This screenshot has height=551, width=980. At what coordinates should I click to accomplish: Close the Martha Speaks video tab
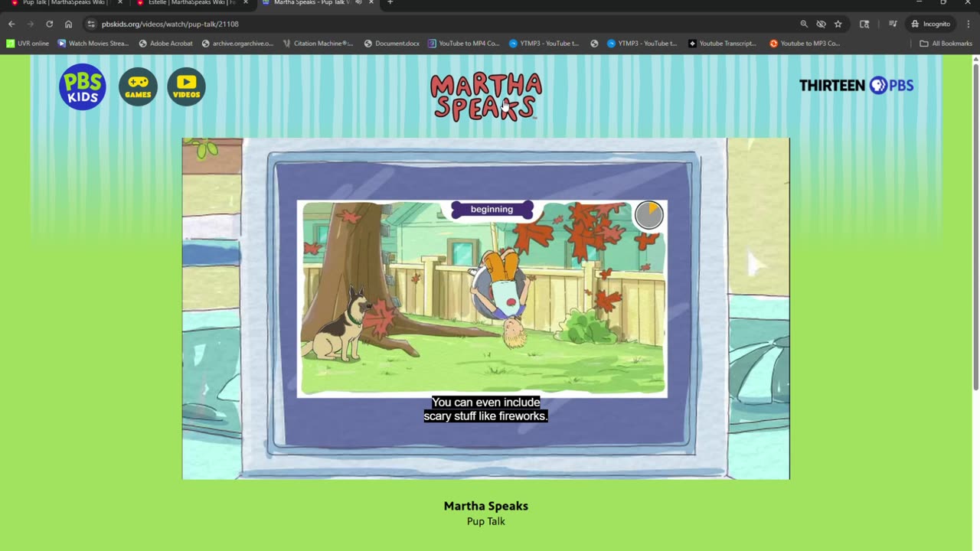tap(371, 2)
